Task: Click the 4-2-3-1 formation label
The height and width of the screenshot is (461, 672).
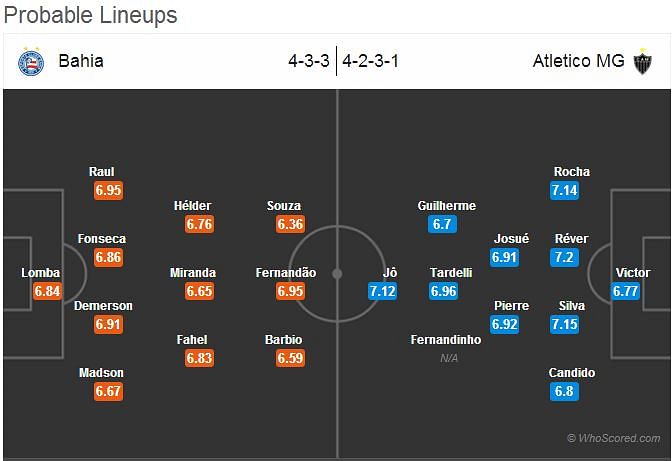Action: [x=370, y=61]
